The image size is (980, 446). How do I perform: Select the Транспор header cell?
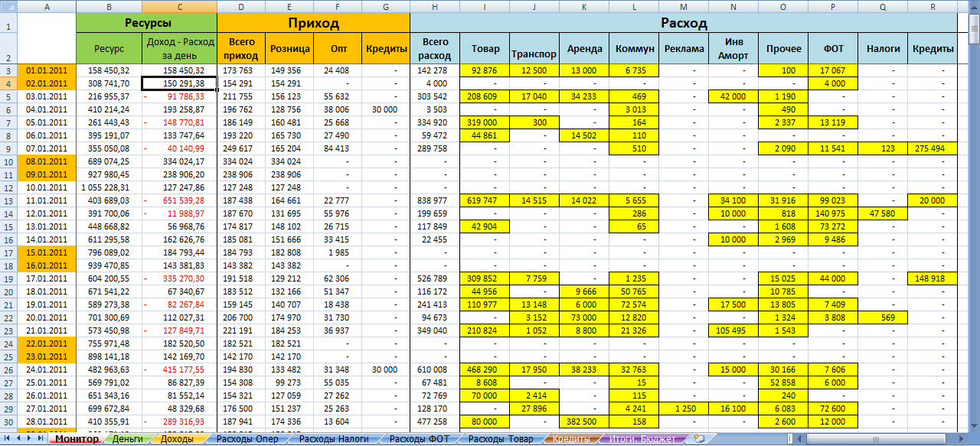[x=534, y=49]
